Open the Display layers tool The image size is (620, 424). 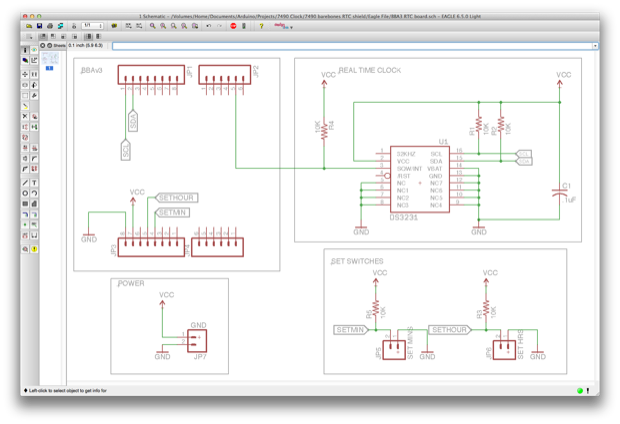tap(25, 61)
